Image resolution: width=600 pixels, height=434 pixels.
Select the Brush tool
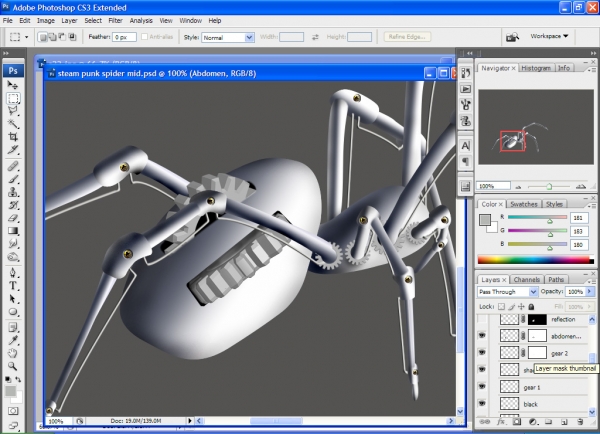tap(13, 179)
